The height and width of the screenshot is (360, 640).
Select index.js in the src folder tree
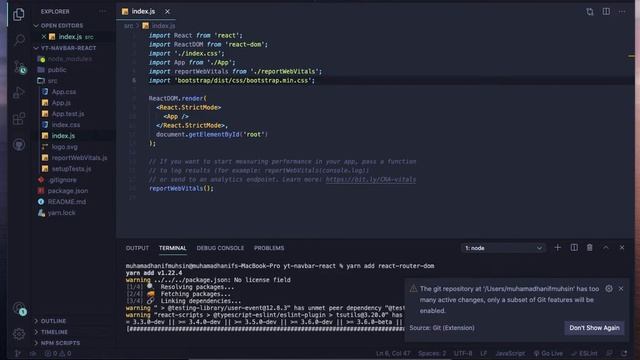[63, 136]
